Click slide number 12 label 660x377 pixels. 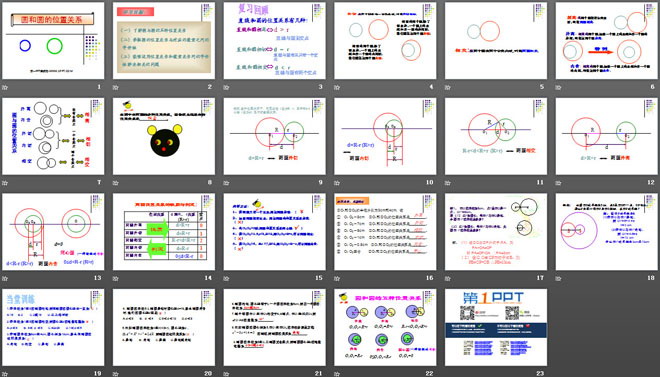tap(651, 183)
